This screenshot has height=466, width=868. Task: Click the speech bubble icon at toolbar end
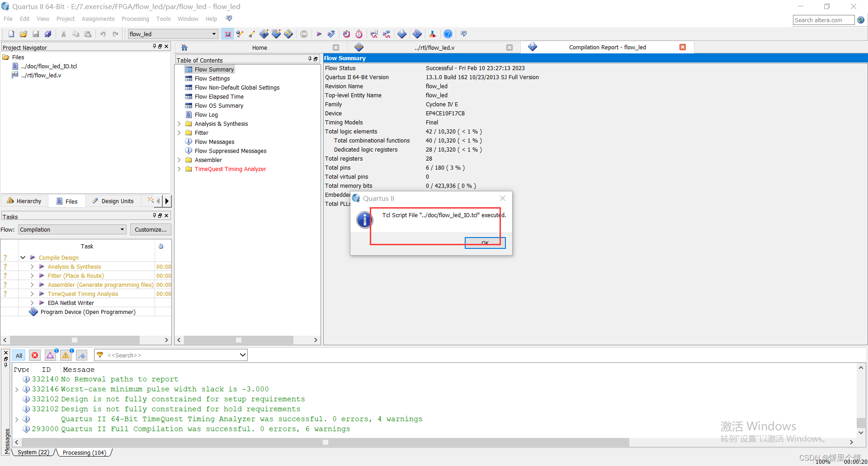pos(463,34)
